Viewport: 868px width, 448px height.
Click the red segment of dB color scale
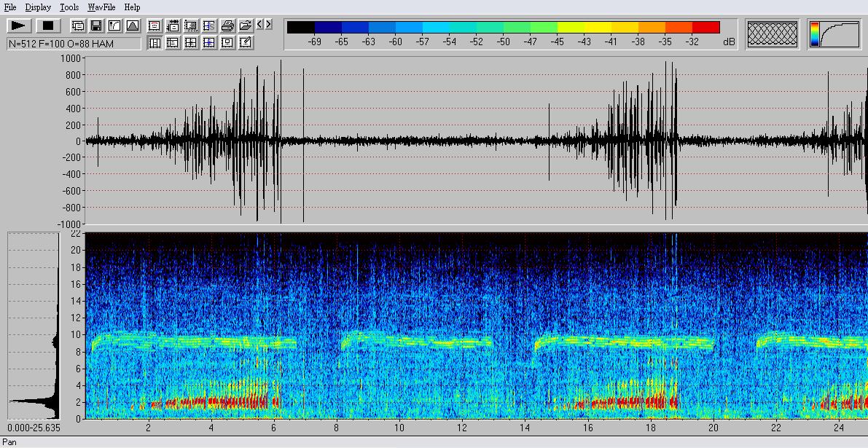coord(705,28)
